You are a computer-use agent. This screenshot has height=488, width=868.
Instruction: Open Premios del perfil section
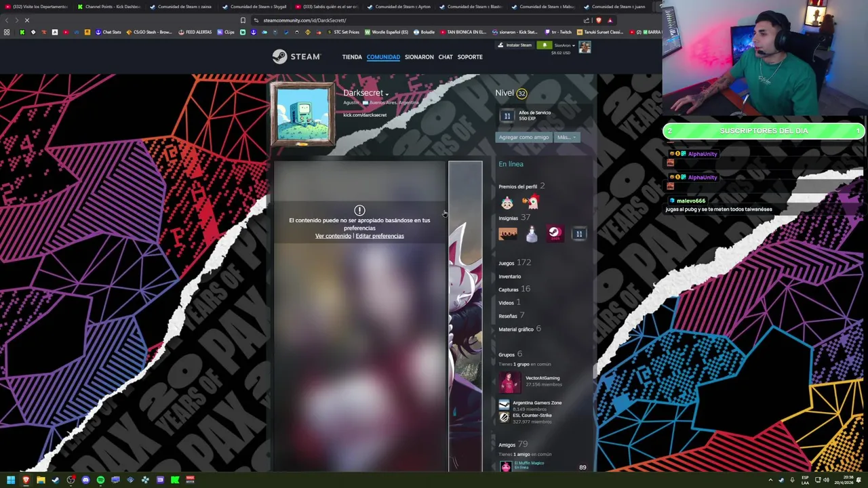pyautogui.click(x=521, y=186)
